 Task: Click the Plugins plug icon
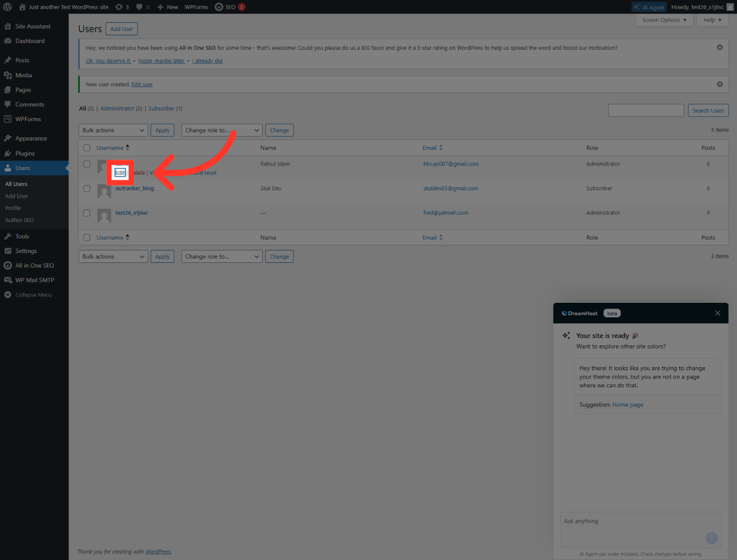click(8, 153)
